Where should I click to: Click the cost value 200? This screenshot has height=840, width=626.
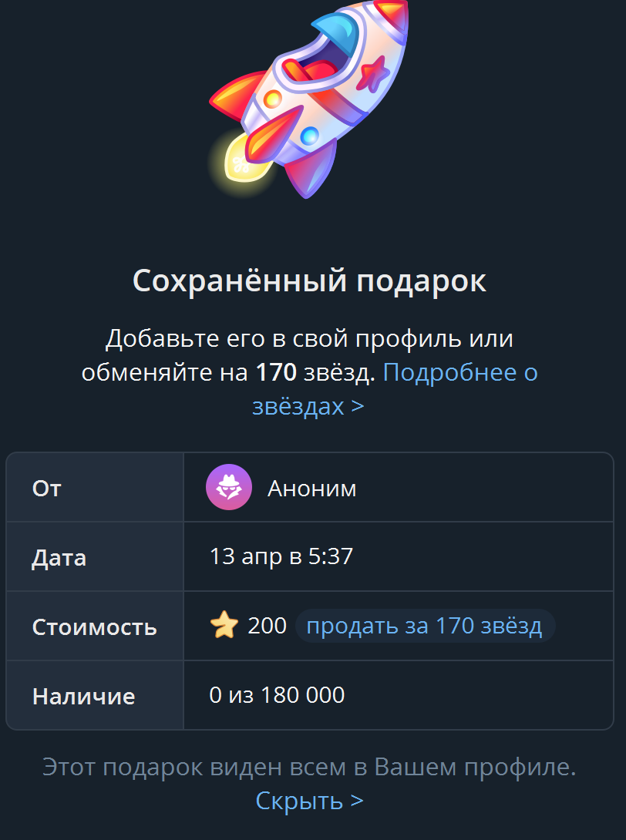267,625
